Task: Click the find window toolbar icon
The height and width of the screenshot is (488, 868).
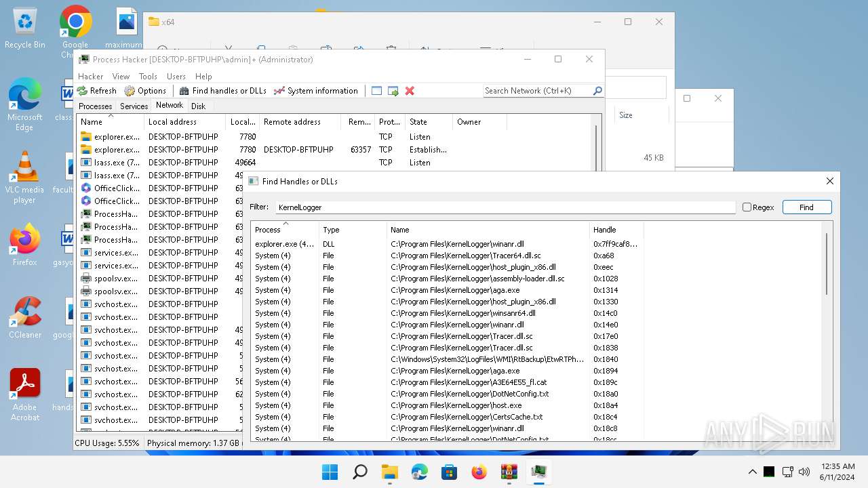Action: [x=376, y=91]
